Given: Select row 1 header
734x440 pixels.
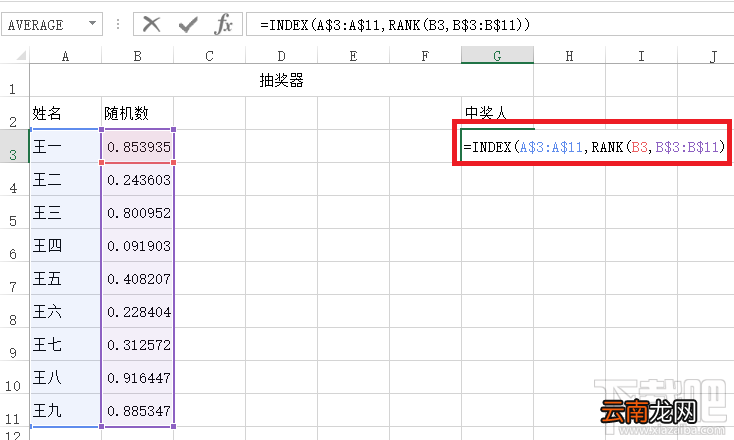Looking at the screenshot, I should coord(13,81).
